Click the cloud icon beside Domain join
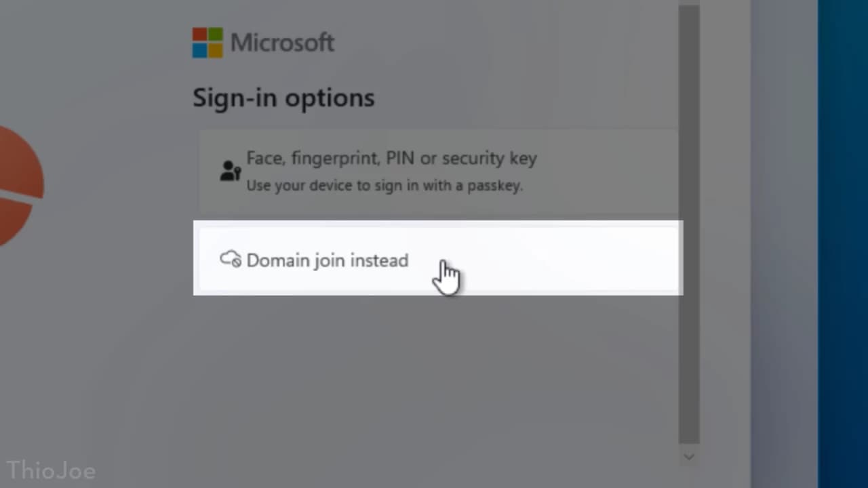 (231, 259)
